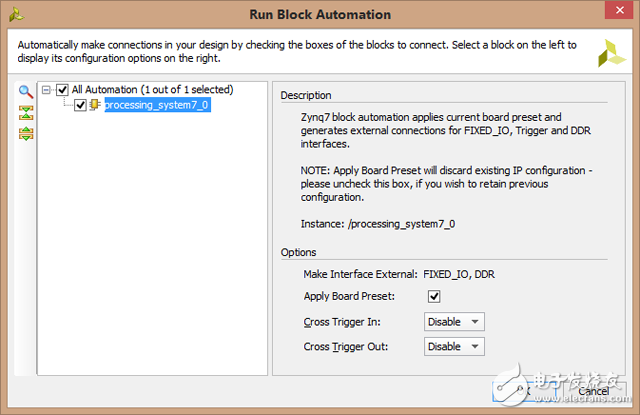Click the Run Block Automation title bar
The height and width of the screenshot is (415, 640).
click(320, 14)
